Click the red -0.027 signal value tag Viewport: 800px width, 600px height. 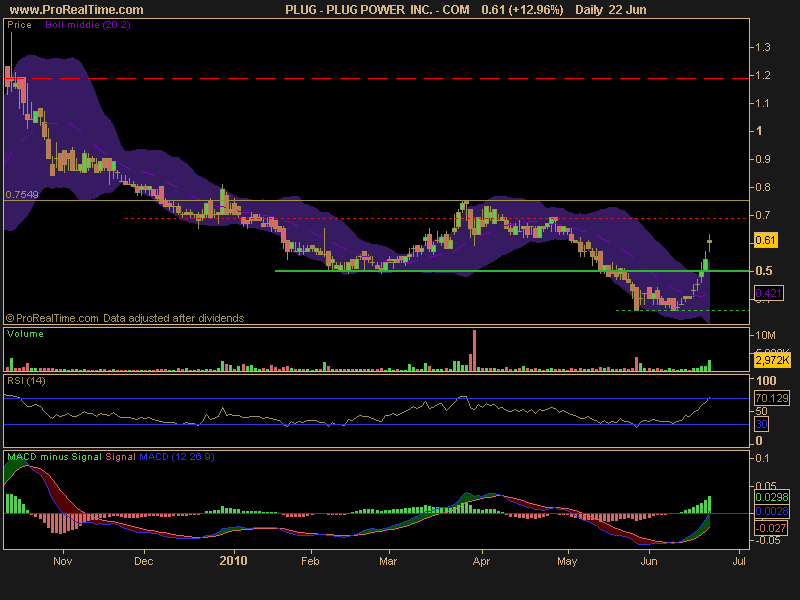coord(770,528)
